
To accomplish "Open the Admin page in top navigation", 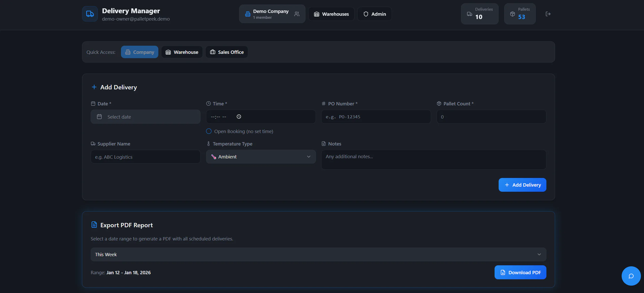I will (375, 14).
